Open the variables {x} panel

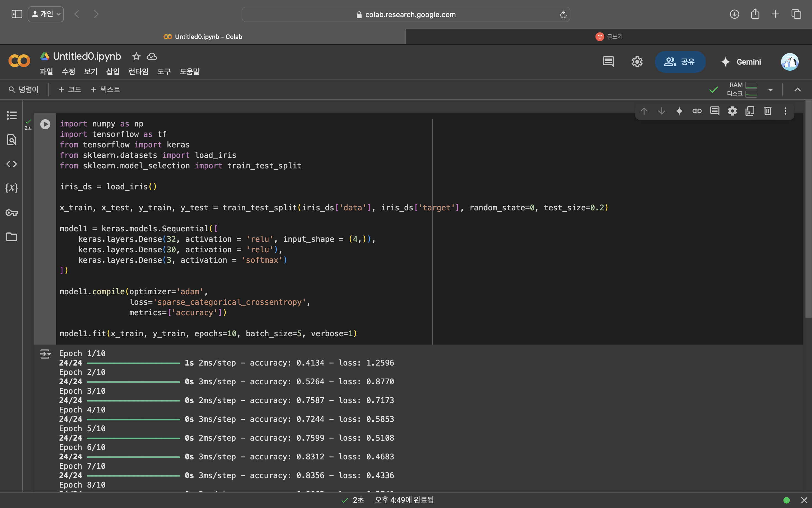coord(11,188)
